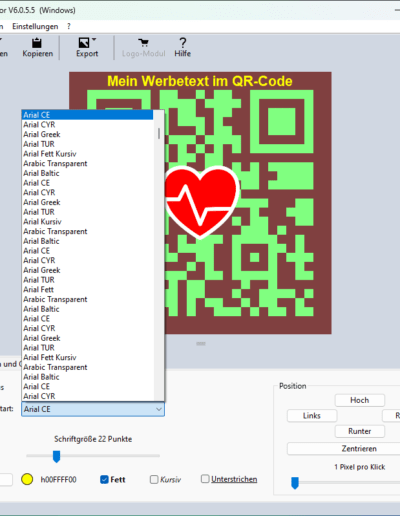Click the yellow text color swatch
Image resolution: width=400 pixels, height=516 pixels.
27,479
